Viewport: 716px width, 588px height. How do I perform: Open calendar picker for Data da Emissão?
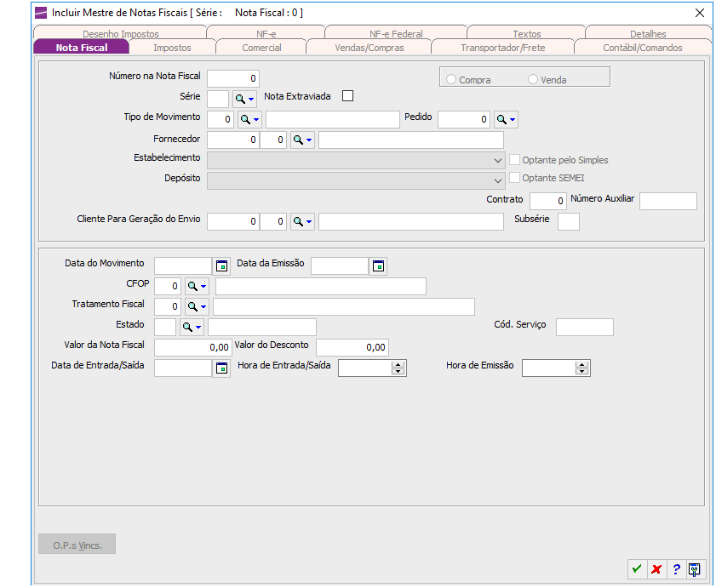click(x=379, y=265)
